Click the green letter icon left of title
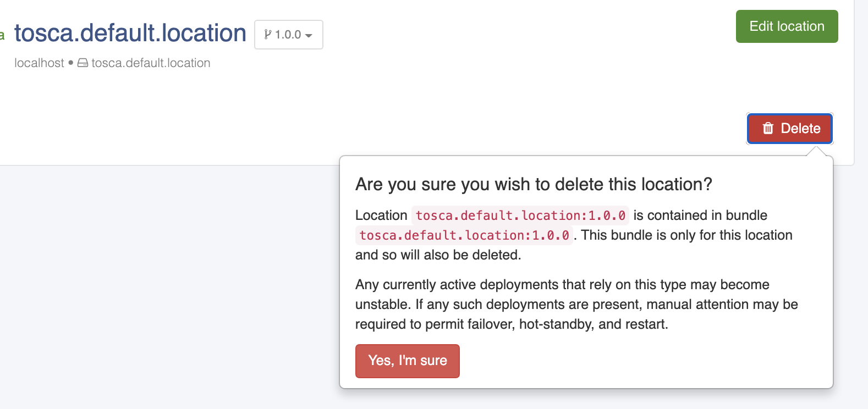The image size is (868, 409). click(2, 36)
